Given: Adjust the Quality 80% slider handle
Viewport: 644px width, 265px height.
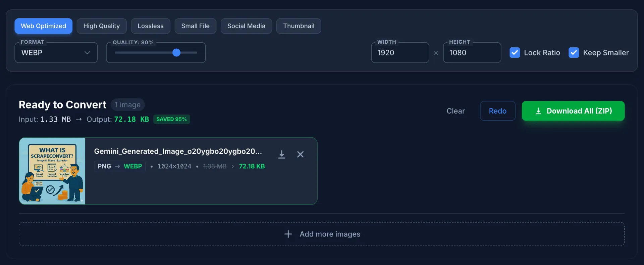Looking at the screenshot, I should 176,53.
